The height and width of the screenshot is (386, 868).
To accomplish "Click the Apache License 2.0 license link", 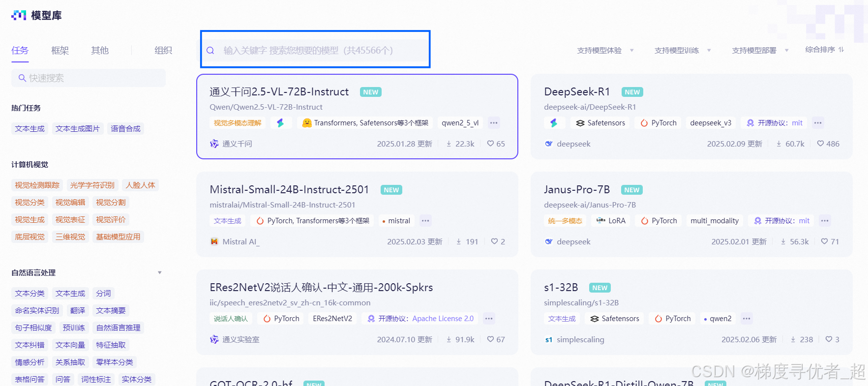I will pos(443,319).
